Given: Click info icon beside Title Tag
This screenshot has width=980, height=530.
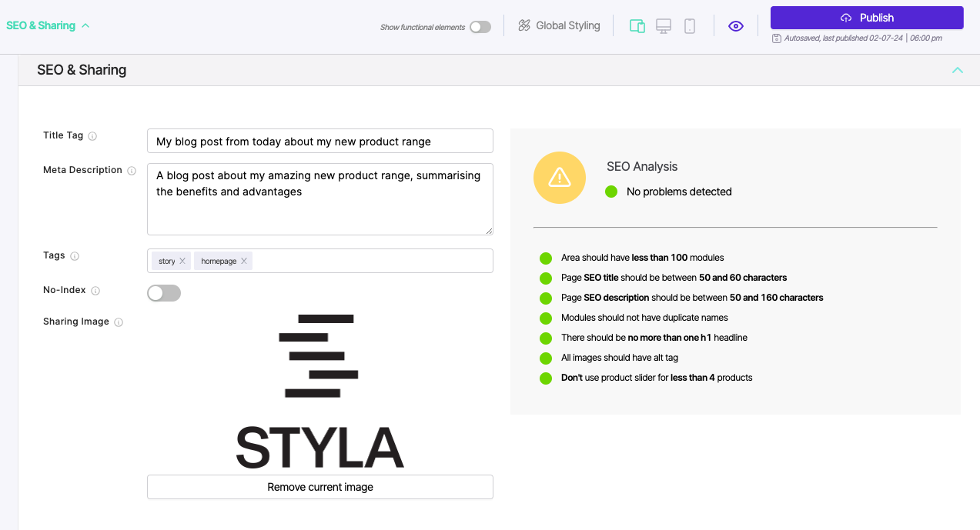Looking at the screenshot, I should [x=92, y=136].
